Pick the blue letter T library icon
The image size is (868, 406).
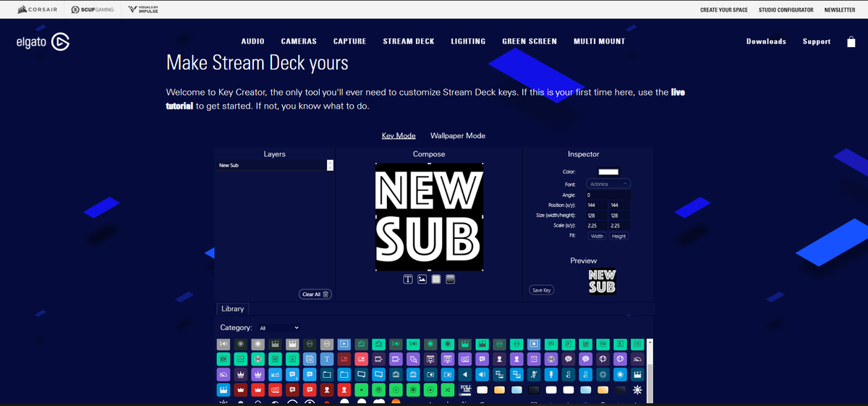coord(327,359)
